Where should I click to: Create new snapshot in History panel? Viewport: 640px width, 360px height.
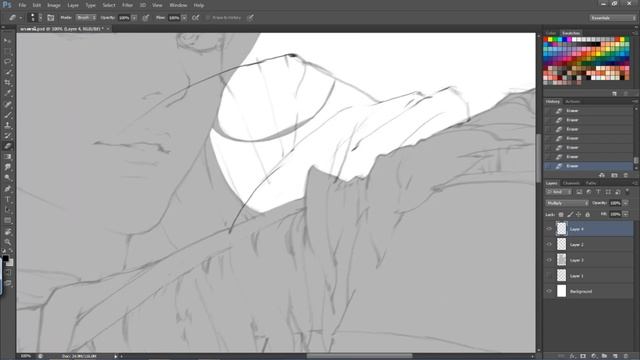pyautogui.click(x=614, y=175)
